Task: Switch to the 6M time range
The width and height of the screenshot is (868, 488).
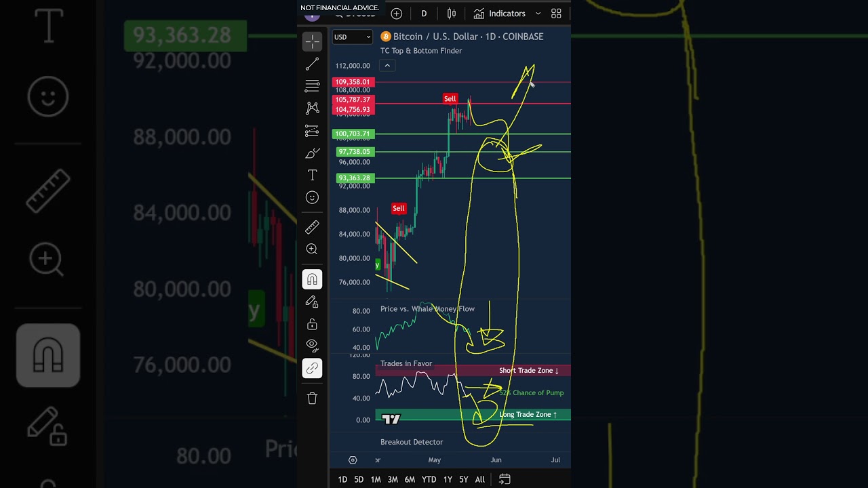Action: 410,479
